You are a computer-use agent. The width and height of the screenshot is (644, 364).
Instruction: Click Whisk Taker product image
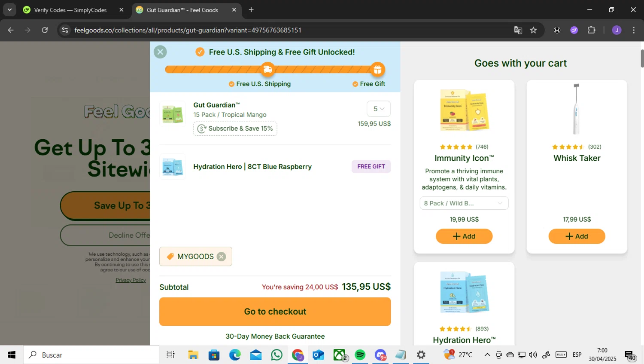tap(577, 109)
